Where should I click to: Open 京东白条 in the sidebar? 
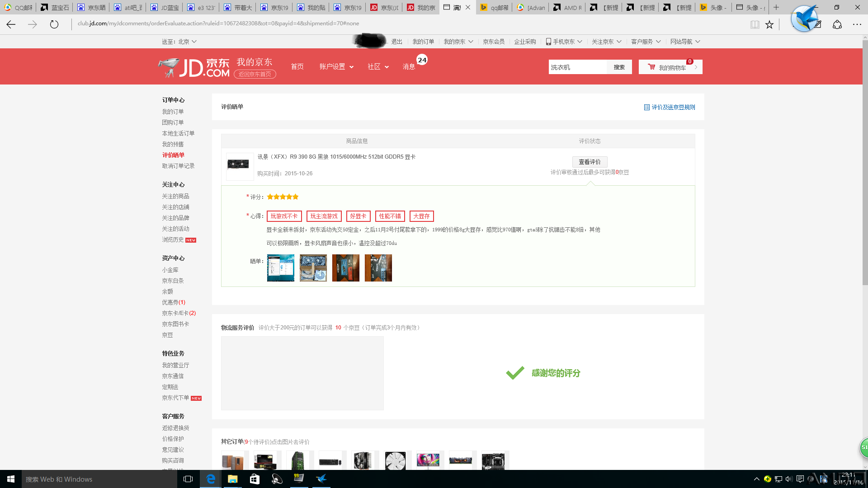click(173, 281)
